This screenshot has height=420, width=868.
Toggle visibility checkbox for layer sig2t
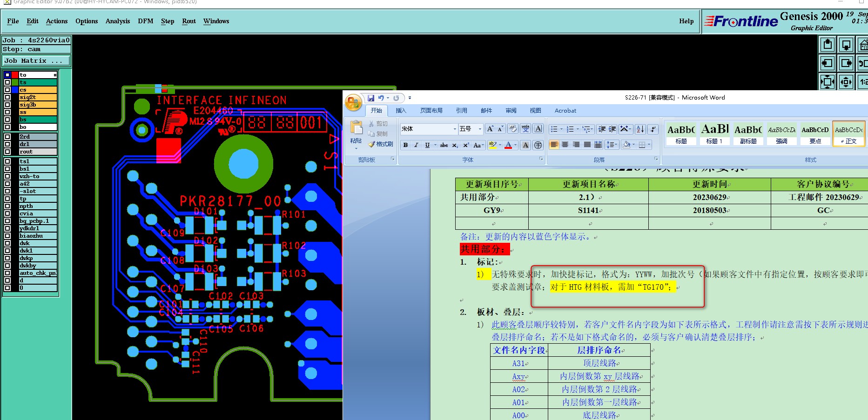[7, 97]
